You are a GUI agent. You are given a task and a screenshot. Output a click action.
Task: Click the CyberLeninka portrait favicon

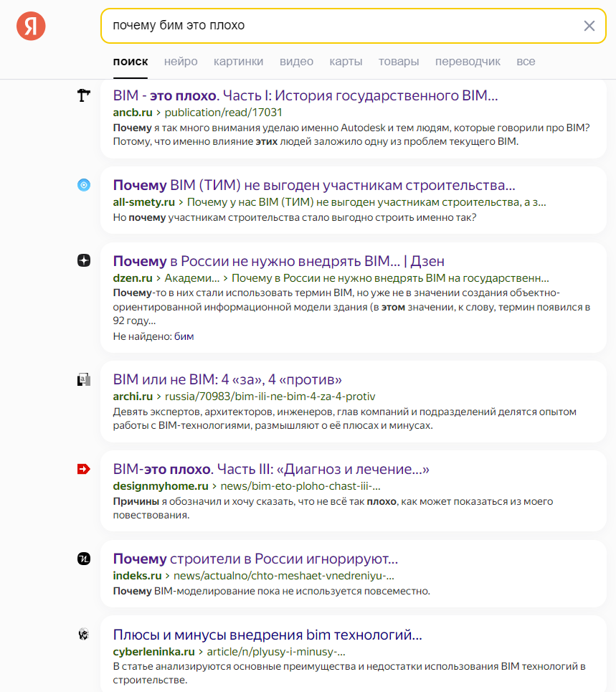84,635
